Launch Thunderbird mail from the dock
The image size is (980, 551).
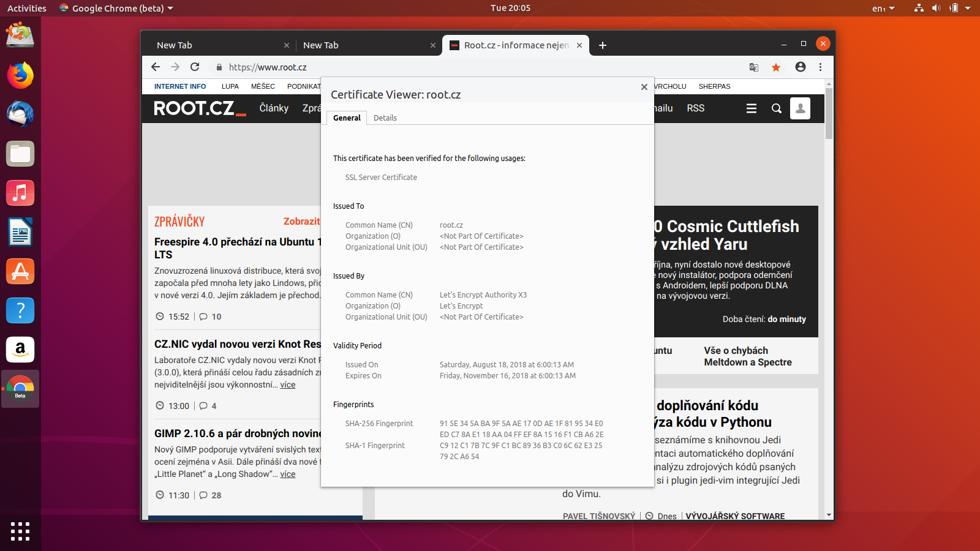tap(20, 114)
